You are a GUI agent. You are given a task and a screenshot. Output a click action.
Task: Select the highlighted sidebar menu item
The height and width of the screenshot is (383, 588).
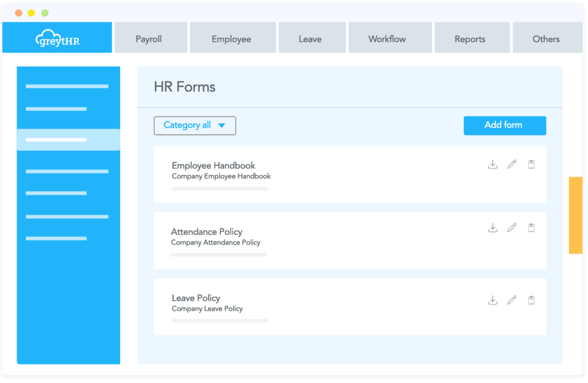68,140
